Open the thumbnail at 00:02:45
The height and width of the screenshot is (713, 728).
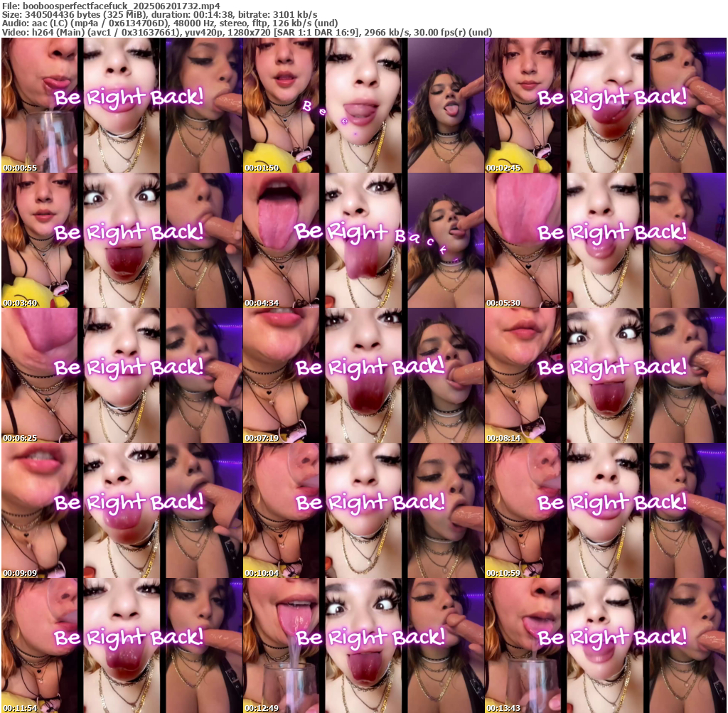click(605, 105)
